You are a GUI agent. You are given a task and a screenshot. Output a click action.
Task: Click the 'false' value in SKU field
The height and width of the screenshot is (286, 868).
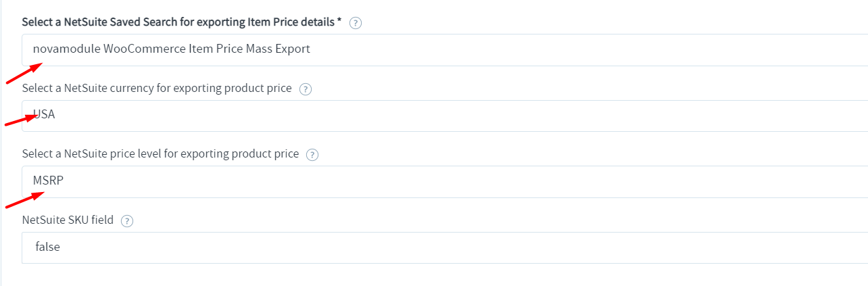(x=47, y=247)
